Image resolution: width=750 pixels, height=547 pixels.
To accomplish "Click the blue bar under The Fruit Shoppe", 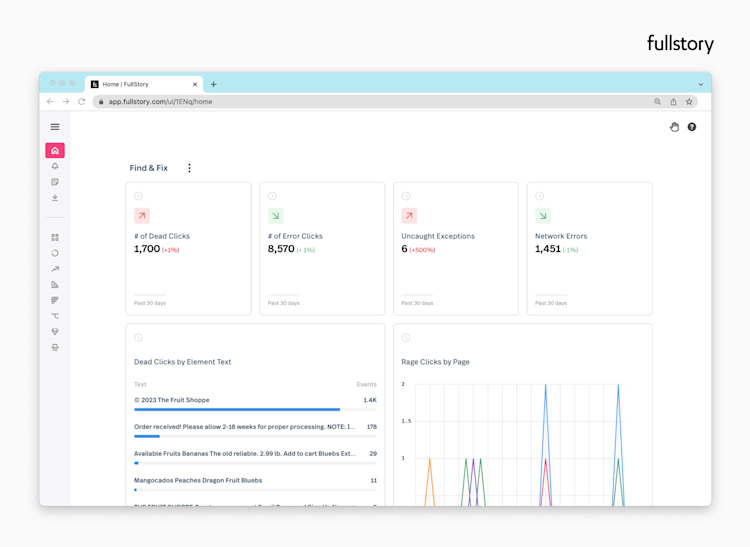I will pyautogui.click(x=237, y=409).
